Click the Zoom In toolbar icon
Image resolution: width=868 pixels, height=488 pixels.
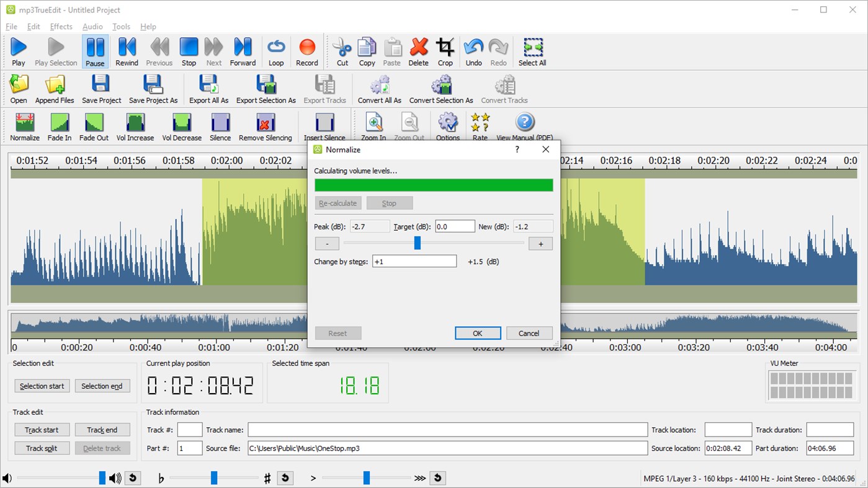pos(374,126)
